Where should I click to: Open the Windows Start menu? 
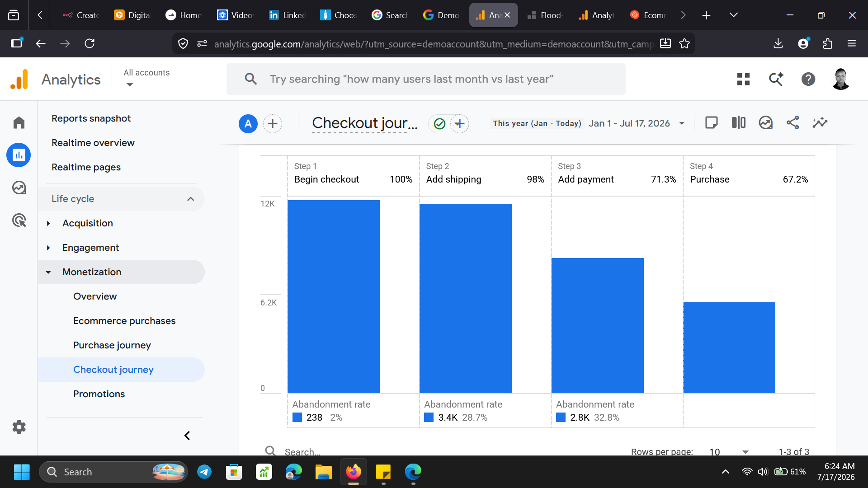(x=22, y=472)
